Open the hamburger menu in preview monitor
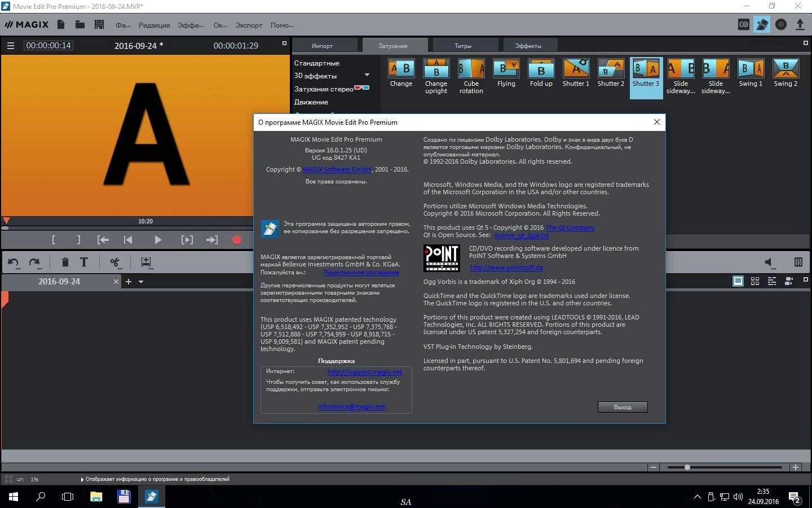The height and width of the screenshot is (508, 812). (11, 46)
